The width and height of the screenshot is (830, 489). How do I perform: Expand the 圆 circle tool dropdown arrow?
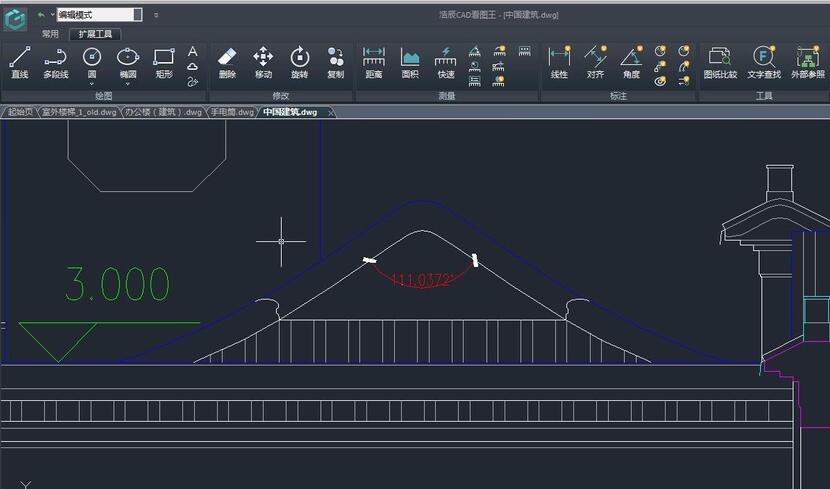pos(92,84)
